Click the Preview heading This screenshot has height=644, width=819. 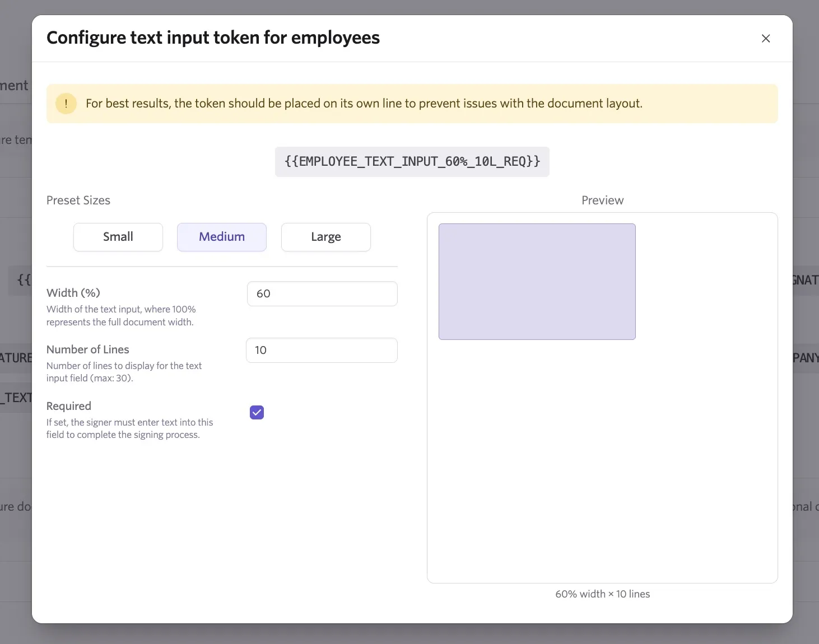[603, 200]
